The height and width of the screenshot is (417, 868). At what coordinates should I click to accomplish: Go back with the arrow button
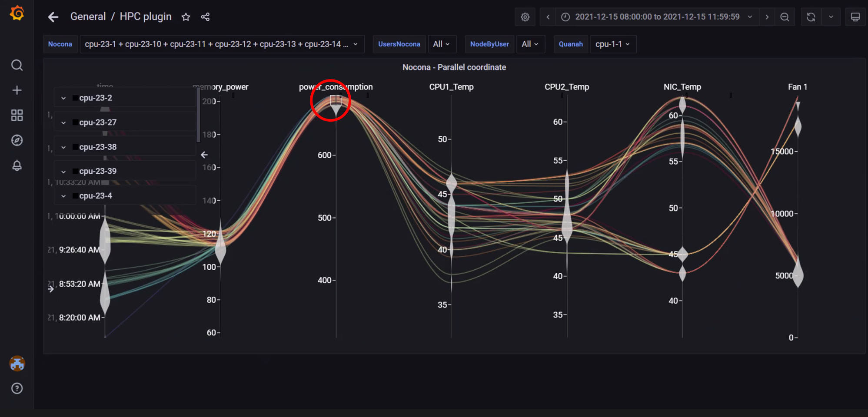tap(53, 17)
